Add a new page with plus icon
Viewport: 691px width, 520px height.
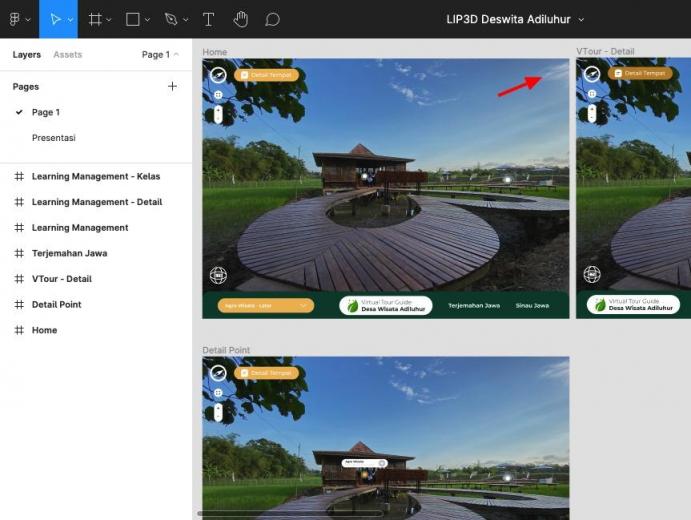tap(172, 86)
